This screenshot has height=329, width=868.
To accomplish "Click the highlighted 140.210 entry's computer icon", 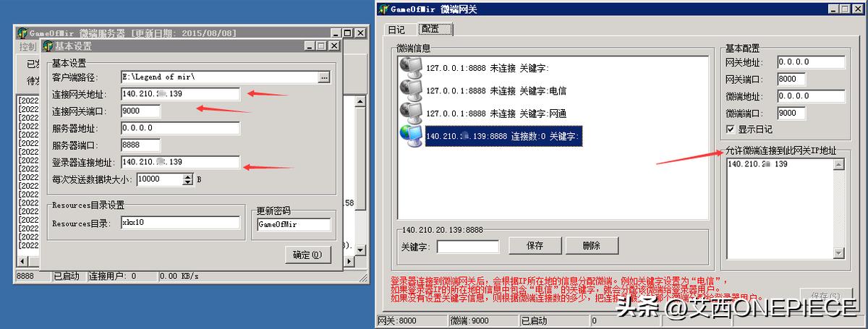I will tap(411, 135).
